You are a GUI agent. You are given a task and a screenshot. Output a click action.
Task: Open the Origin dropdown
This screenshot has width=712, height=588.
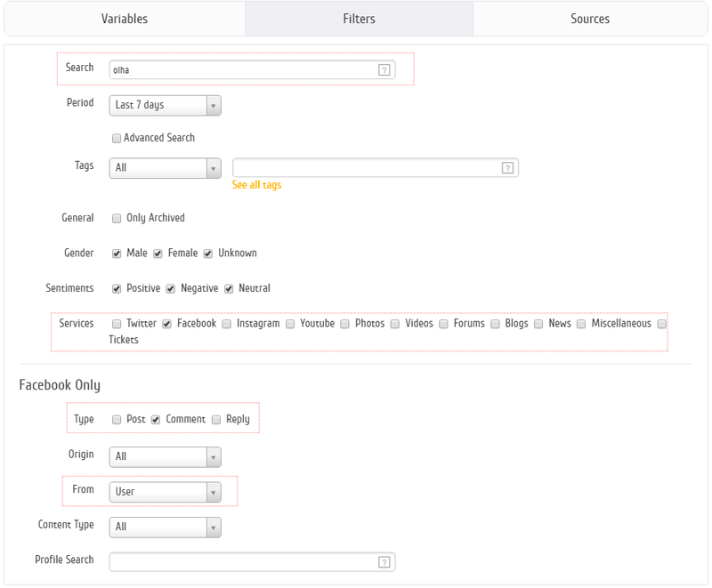165,456
